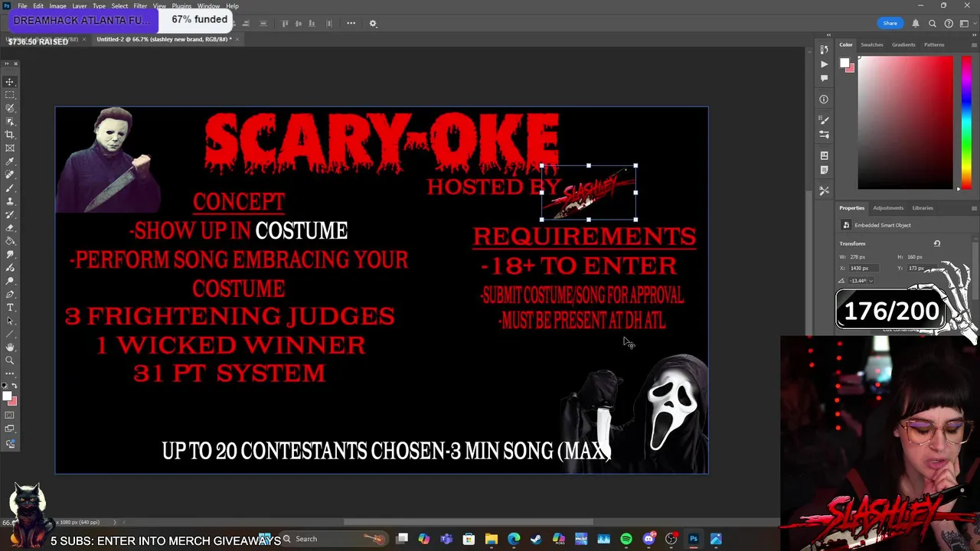The height and width of the screenshot is (551, 980).
Task: Click the rainbow hue slider strip
Action: 966,122
